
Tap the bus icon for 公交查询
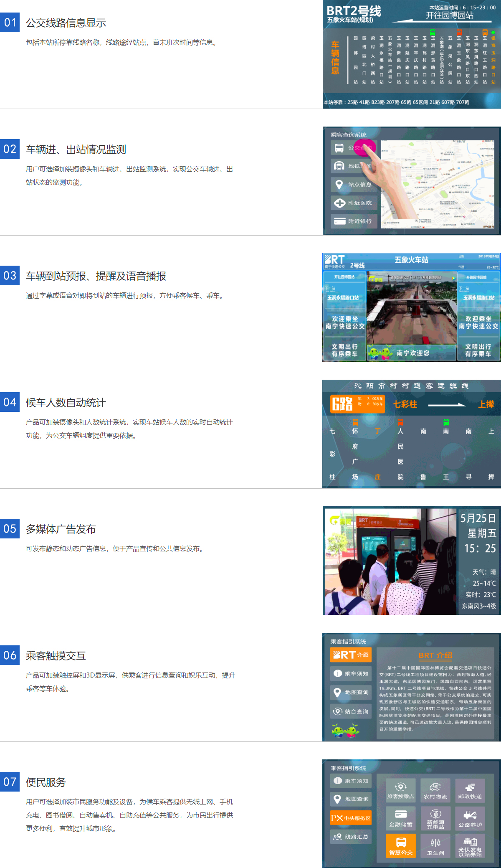point(339,148)
